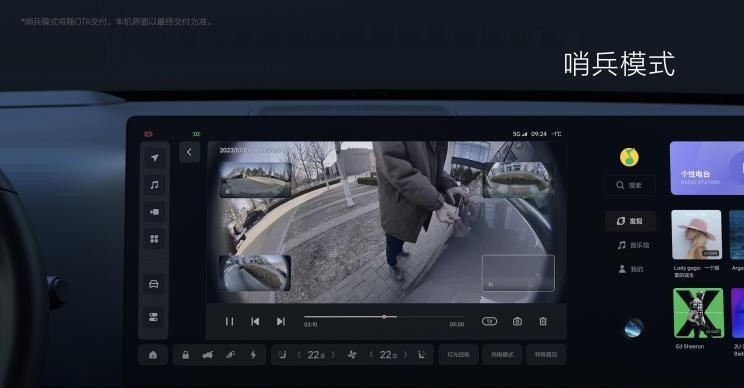Image resolution: width=744 pixels, height=388 pixels.
Task: Click the right temperature 22.0 value
Action: [388, 355]
